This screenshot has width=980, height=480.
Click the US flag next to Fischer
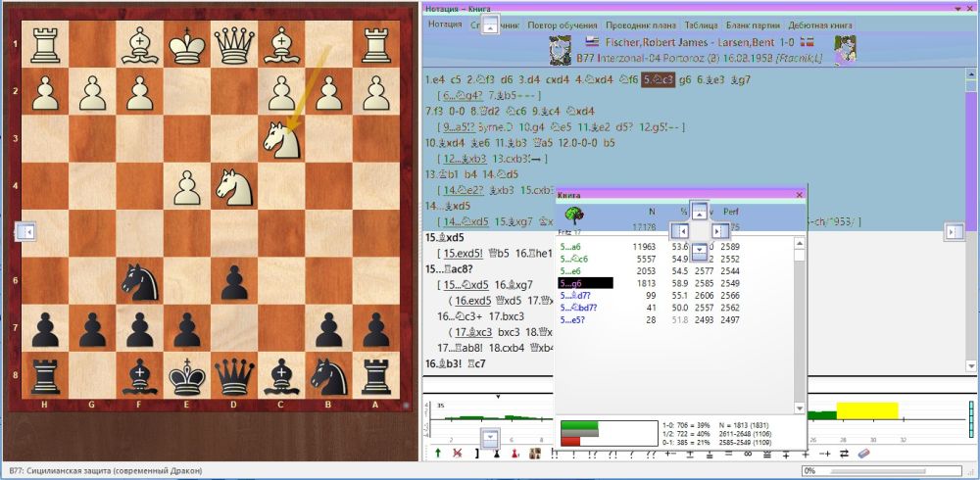tap(592, 42)
